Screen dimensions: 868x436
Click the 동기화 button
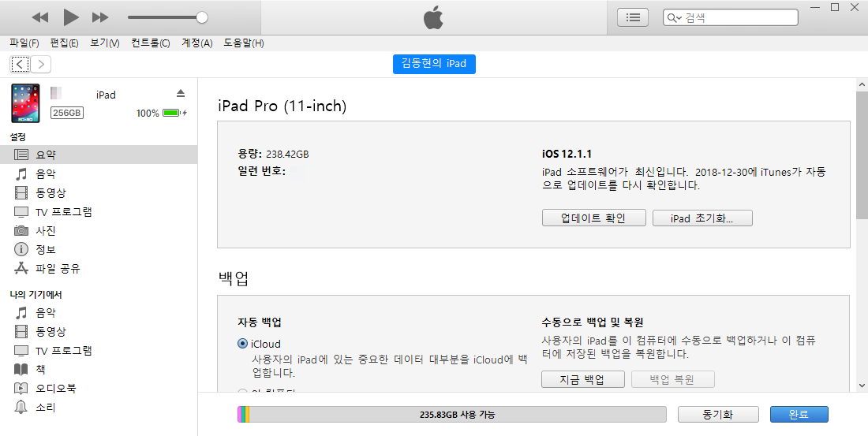(x=718, y=415)
